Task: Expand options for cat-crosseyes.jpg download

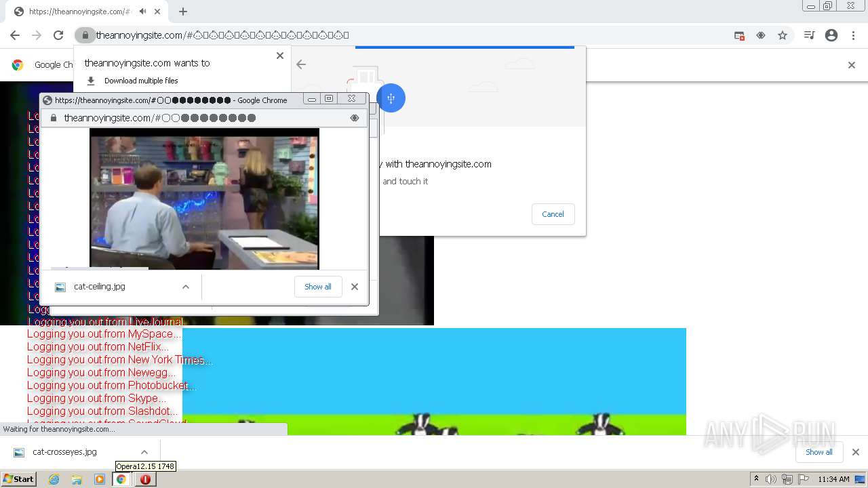Action: pyautogui.click(x=144, y=452)
